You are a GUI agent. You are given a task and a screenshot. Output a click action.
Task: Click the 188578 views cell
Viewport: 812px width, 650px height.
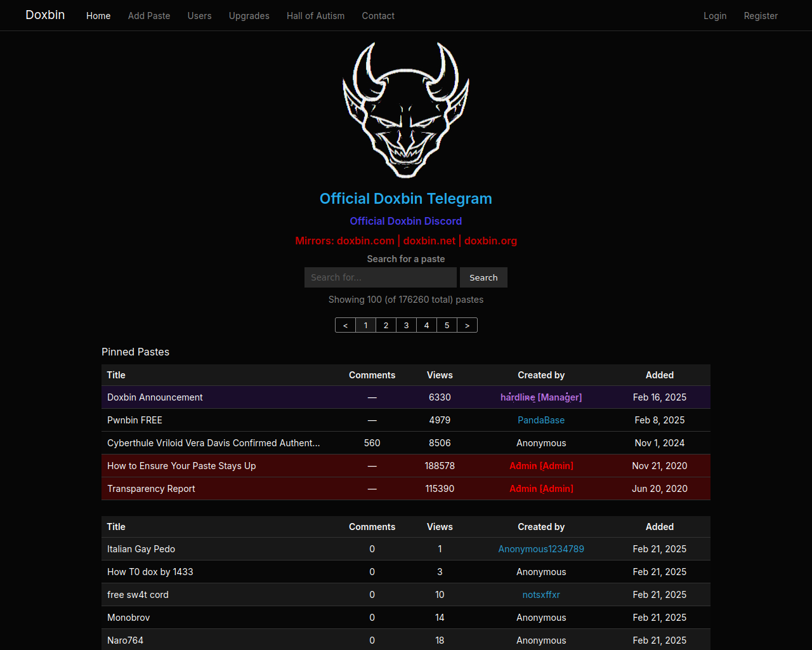pos(440,466)
